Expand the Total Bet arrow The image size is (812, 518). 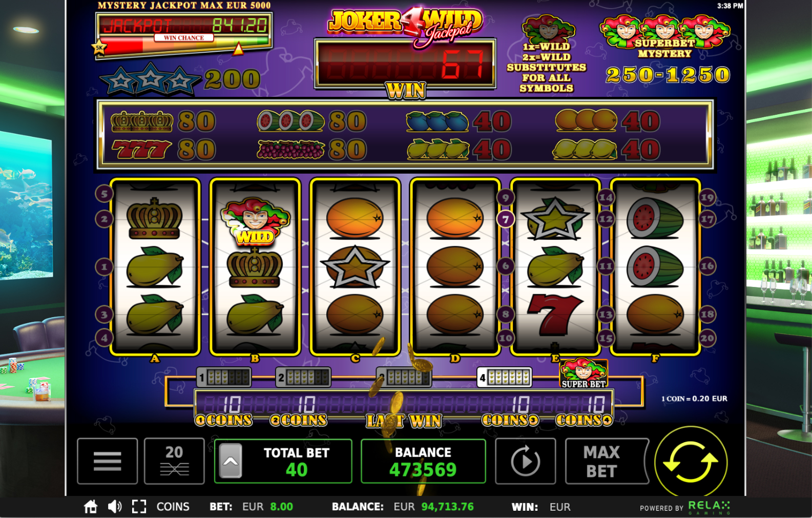[231, 461]
